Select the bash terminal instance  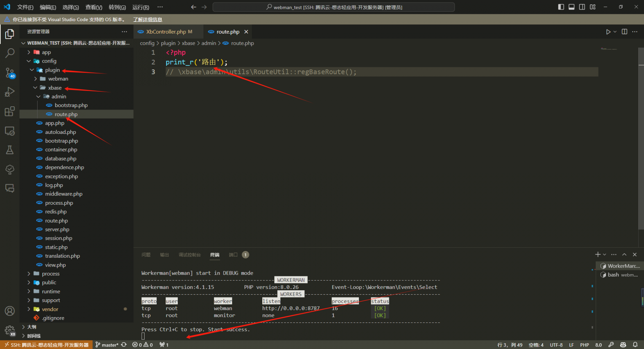[x=620, y=275]
